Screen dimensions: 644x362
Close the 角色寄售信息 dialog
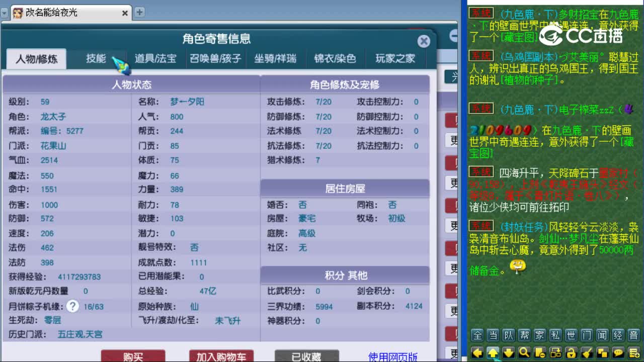424,41
